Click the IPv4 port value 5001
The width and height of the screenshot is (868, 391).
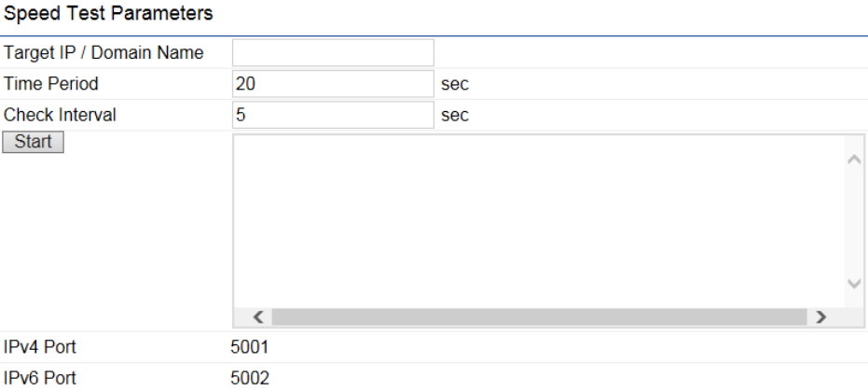250,348
